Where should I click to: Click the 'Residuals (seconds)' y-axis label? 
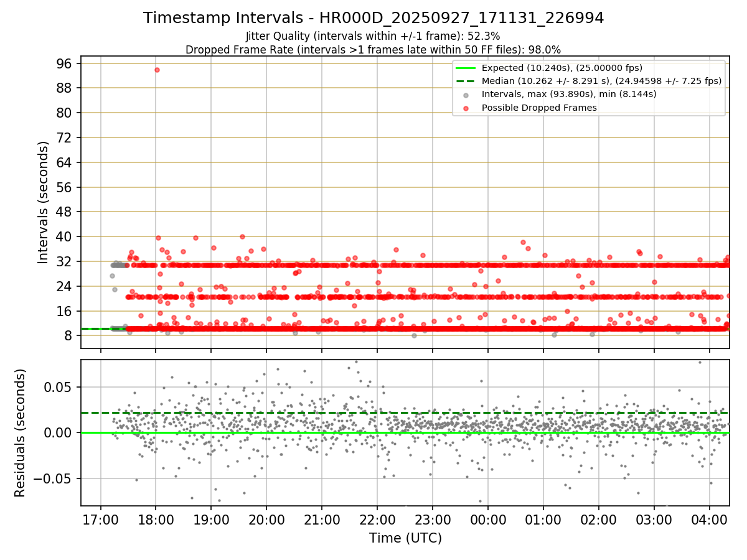(x=20, y=432)
